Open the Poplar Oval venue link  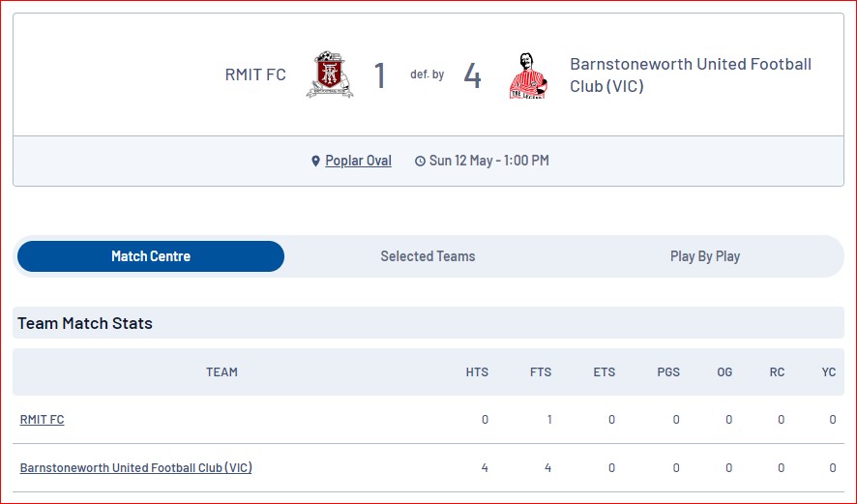358,161
